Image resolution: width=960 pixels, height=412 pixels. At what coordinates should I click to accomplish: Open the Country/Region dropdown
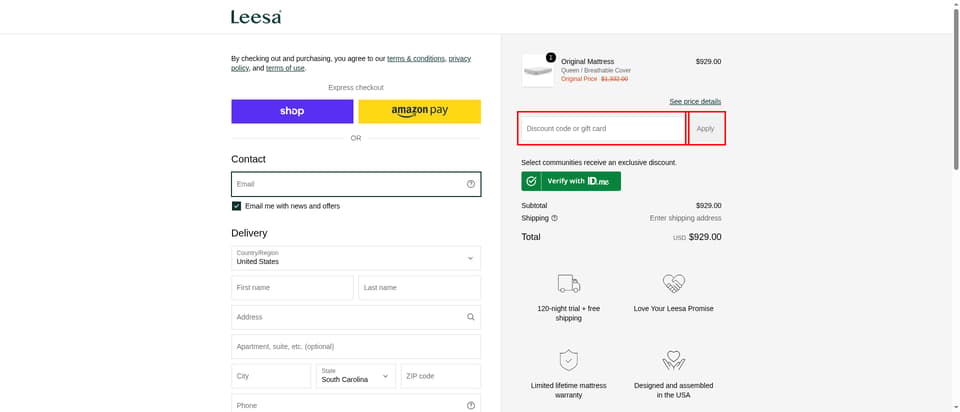[356, 258]
